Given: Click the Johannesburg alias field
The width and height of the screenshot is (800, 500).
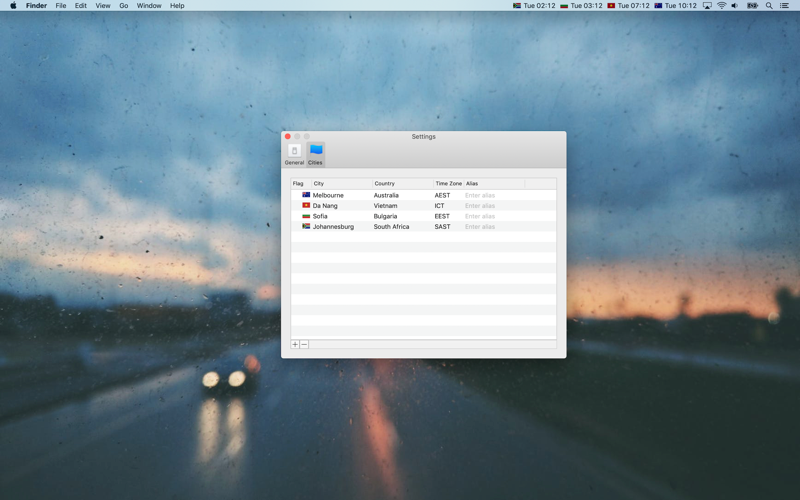Looking at the screenshot, I should coord(494,227).
